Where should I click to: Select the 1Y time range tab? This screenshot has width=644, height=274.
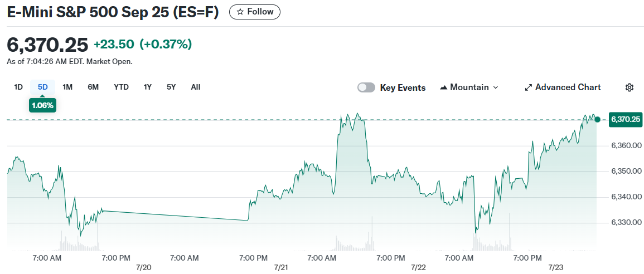click(x=148, y=87)
